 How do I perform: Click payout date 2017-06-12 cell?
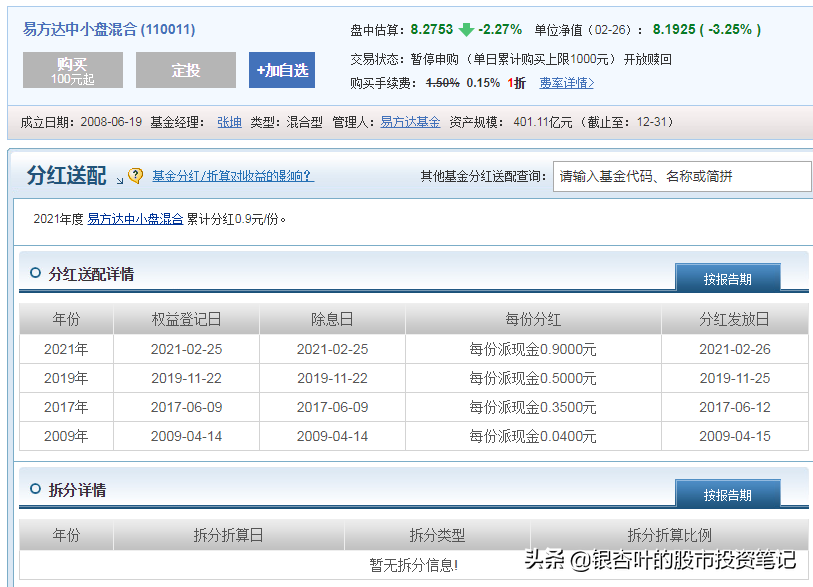(x=735, y=407)
